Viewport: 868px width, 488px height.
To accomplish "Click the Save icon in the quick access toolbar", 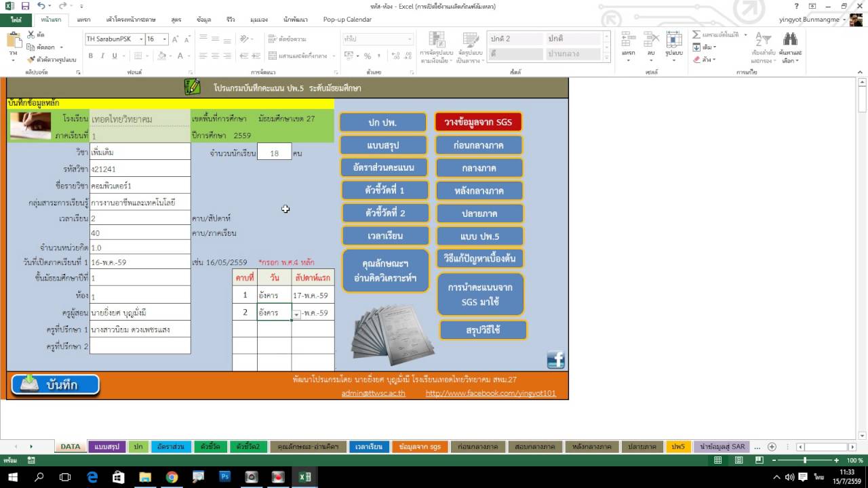I will pos(25,6).
